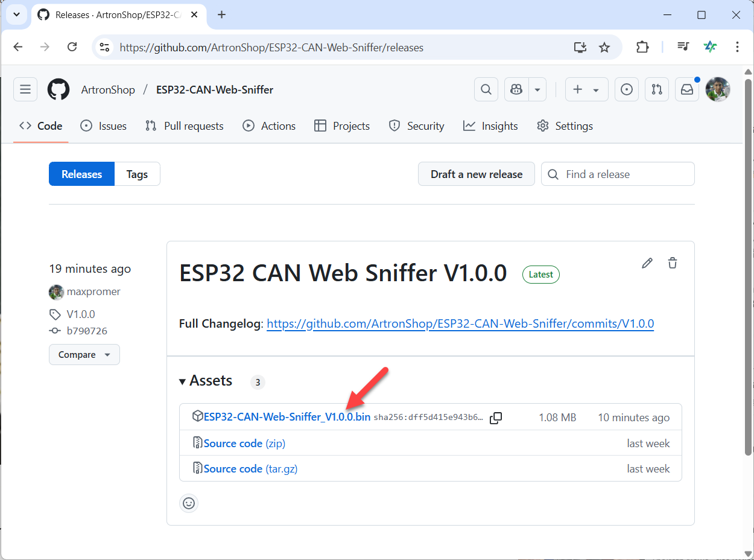754x560 pixels.
Task: Edit the release with pencil icon
Action: click(647, 263)
